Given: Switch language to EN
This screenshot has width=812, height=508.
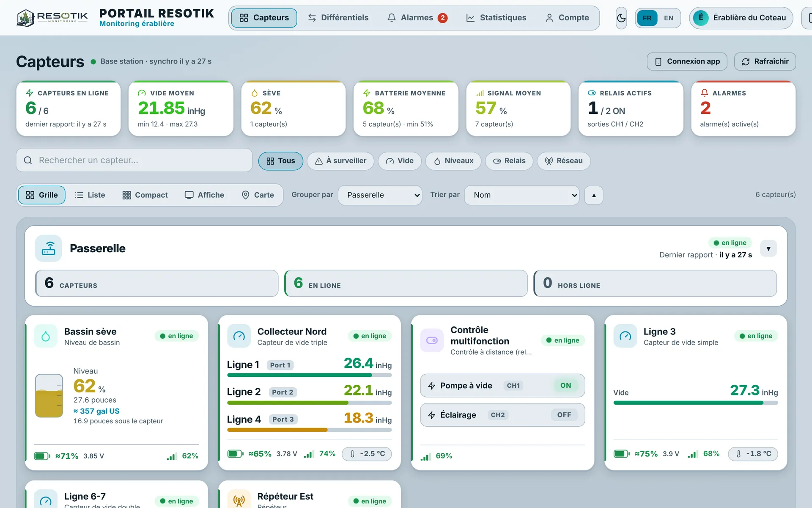Looking at the screenshot, I should 669,18.
